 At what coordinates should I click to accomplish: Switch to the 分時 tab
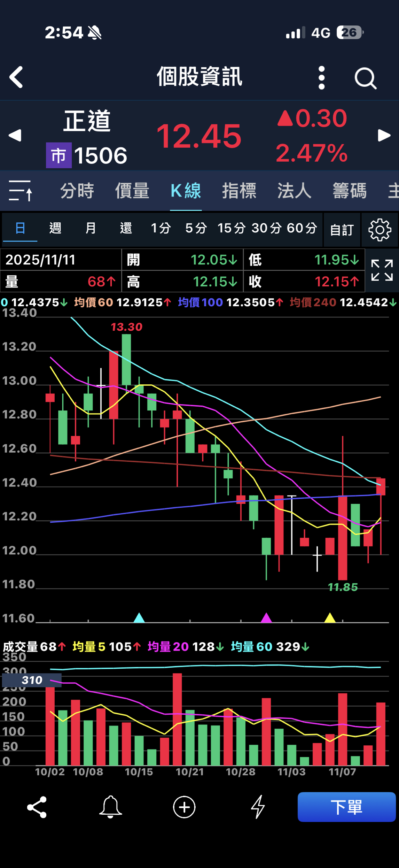tap(77, 191)
